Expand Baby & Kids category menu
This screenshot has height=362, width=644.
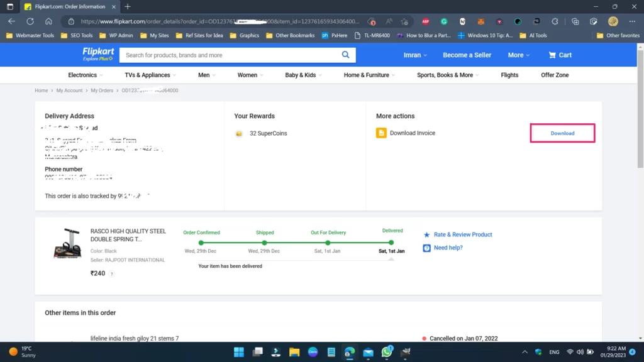click(304, 75)
